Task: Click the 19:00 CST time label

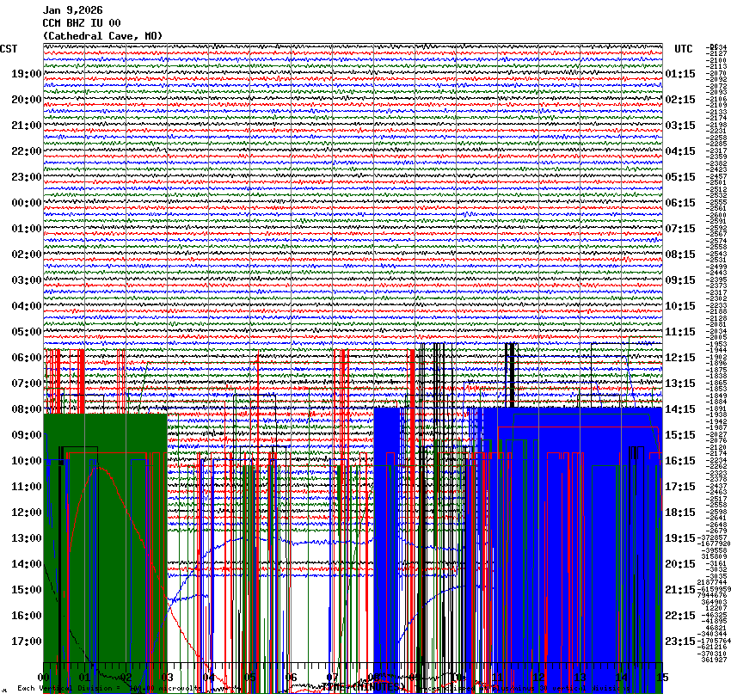Action: coord(26,74)
